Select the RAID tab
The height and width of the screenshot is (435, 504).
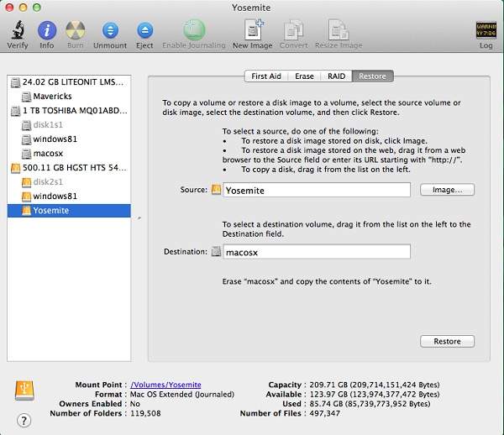336,76
